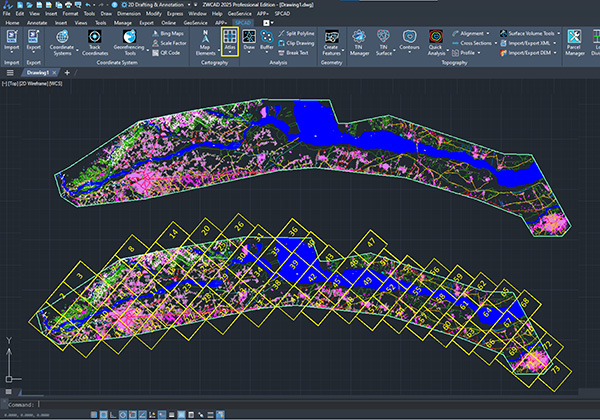Click the Bing Maps button
The image size is (600, 420).
170,33
